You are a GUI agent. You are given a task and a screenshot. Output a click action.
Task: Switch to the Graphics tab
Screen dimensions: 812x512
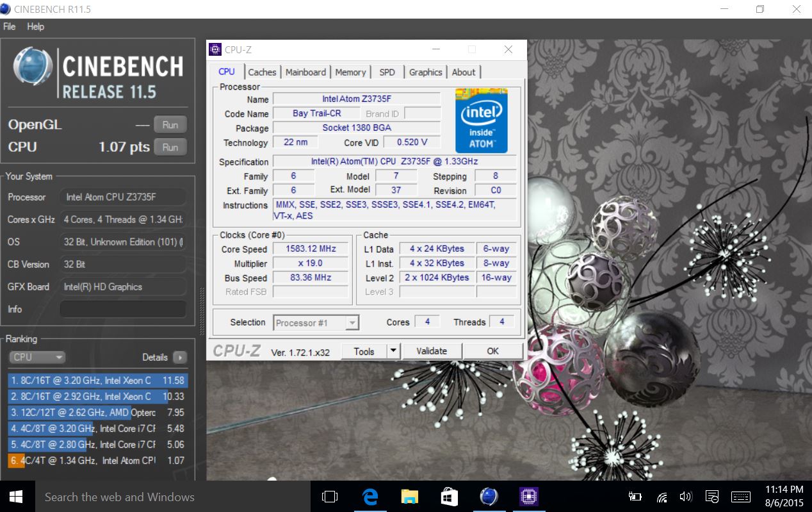(x=425, y=72)
